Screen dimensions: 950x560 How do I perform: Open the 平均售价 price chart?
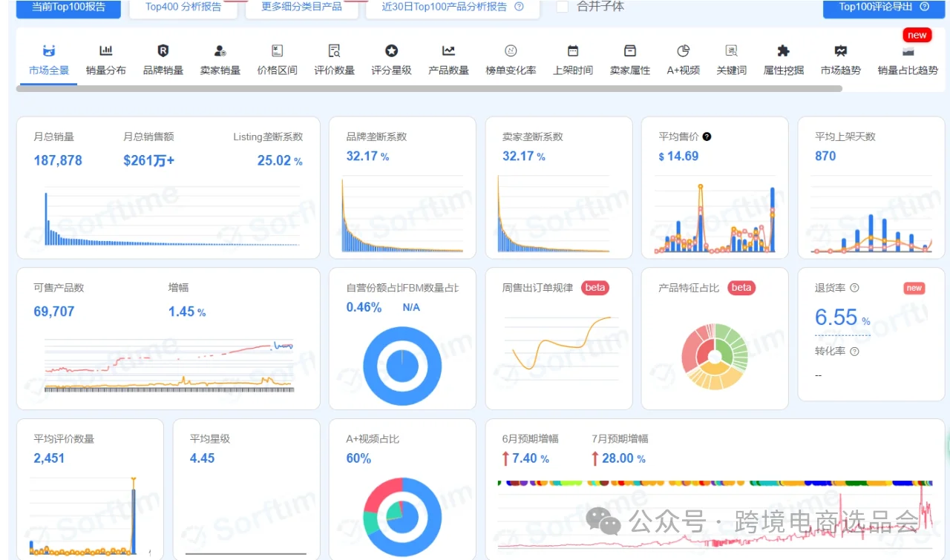click(x=715, y=217)
